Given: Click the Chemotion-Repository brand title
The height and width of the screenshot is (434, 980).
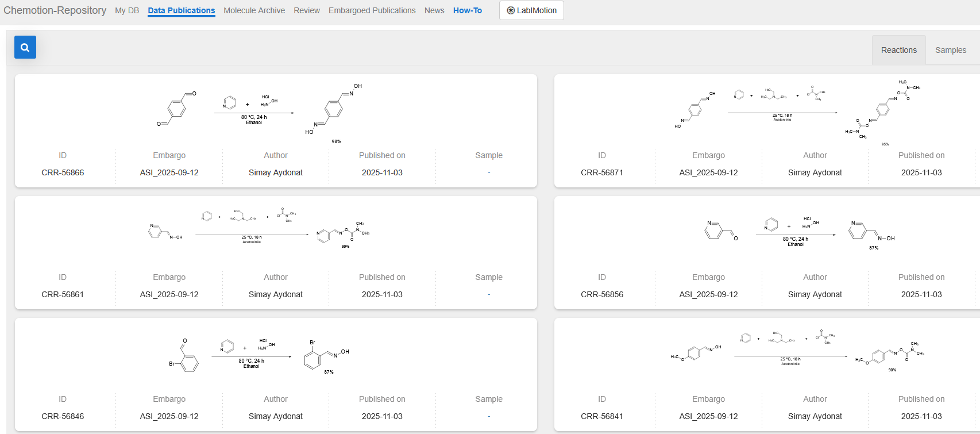Looking at the screenshot, I should pos(55,10).
